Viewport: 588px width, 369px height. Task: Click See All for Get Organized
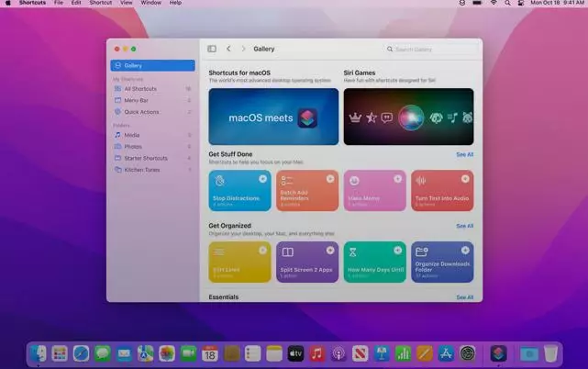click(x=464, y=226)
